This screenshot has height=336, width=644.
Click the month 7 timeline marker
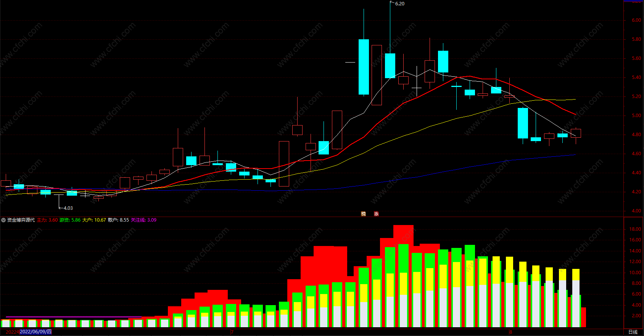pyautogui.click(x=232, y=332)
